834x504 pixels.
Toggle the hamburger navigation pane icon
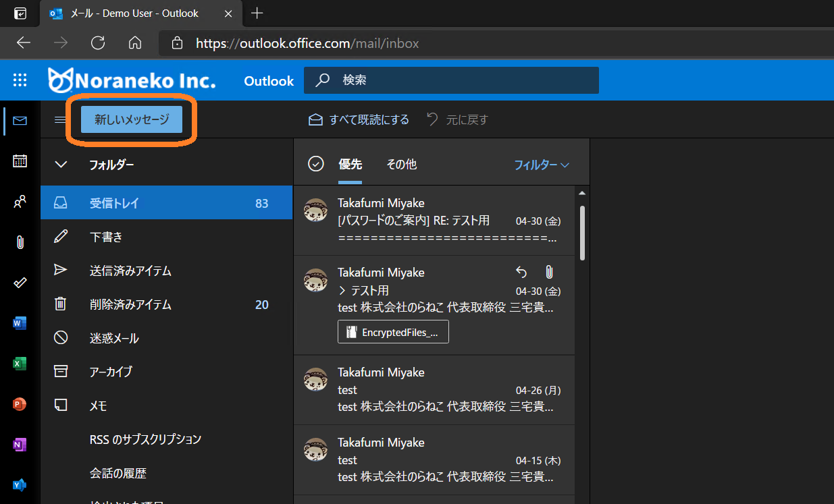[60, 119]
